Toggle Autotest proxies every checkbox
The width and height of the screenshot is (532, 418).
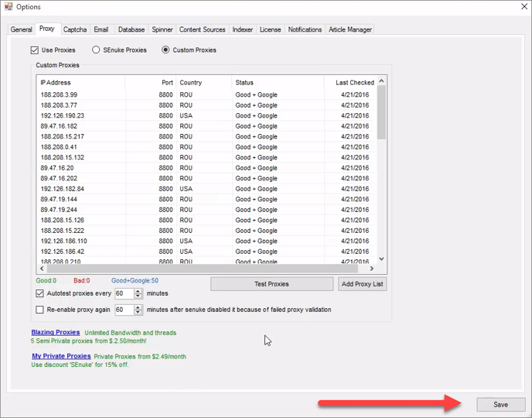pos(39,293)
